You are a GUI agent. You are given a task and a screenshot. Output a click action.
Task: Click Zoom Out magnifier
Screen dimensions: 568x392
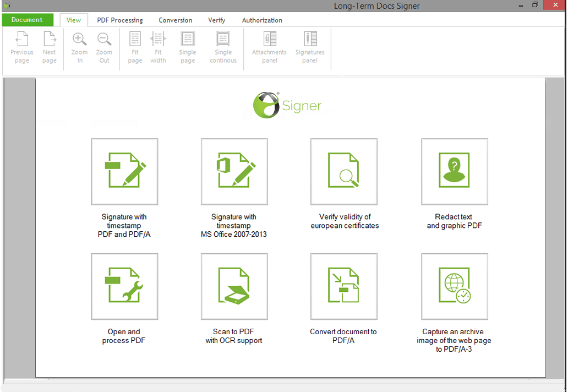coord(105,39)
